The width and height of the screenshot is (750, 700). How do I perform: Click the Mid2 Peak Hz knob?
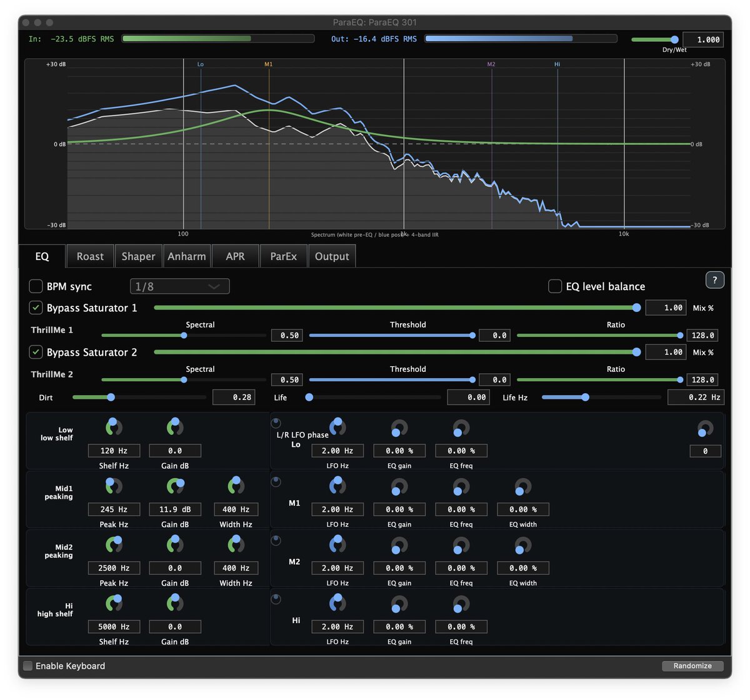click(x=114, y=544)
